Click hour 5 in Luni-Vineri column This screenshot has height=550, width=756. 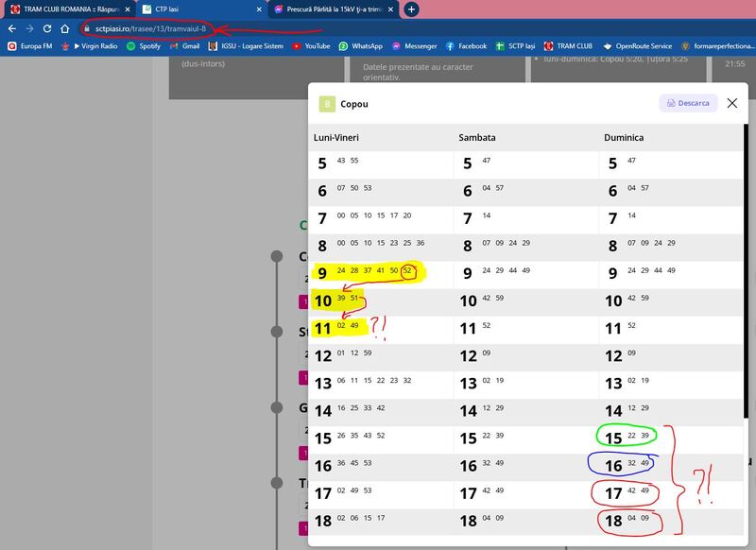(x=322, y=163)
